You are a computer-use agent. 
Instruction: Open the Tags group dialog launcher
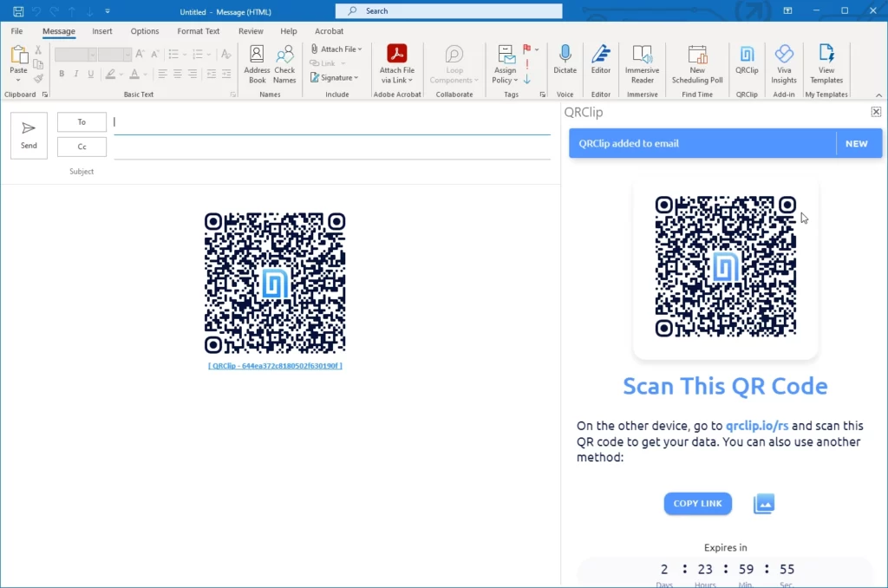[543, 95]
